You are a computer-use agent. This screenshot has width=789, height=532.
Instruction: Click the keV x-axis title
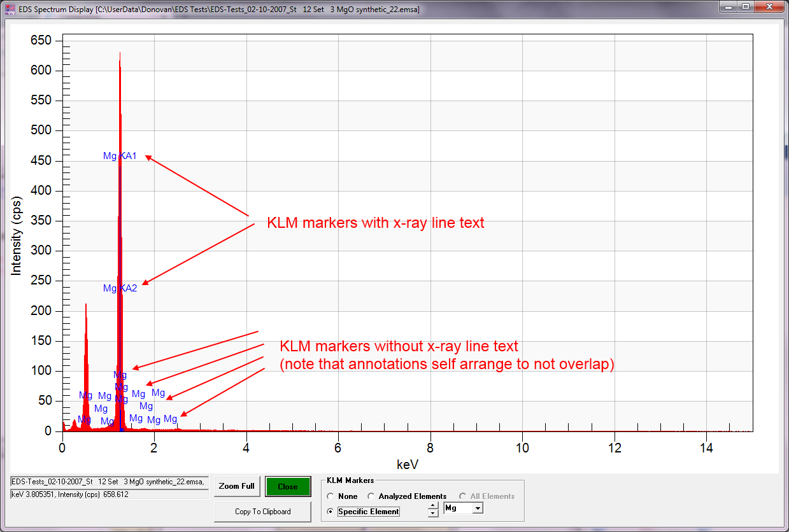[407, 465]
